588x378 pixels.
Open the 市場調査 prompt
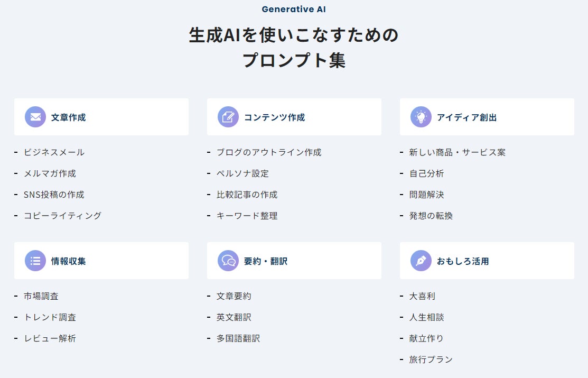[41, 296]
